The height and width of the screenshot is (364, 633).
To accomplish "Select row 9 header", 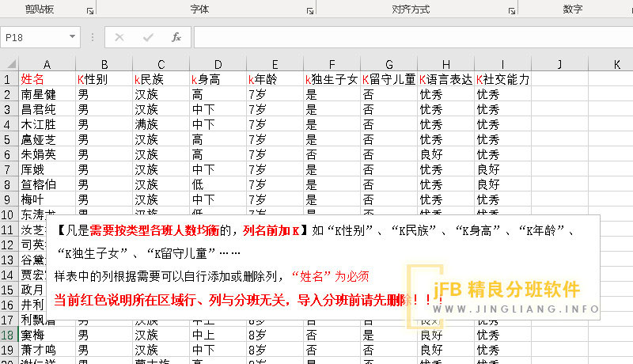I will click(9, 199).
